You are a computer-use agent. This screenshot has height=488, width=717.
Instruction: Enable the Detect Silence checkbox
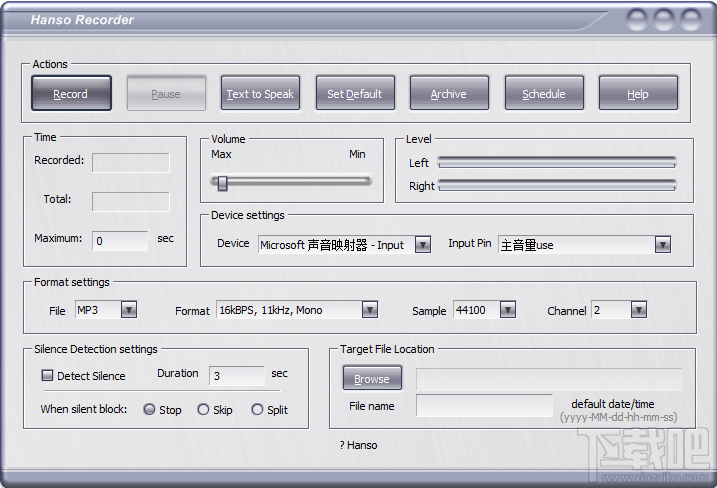tap(47, 375)
